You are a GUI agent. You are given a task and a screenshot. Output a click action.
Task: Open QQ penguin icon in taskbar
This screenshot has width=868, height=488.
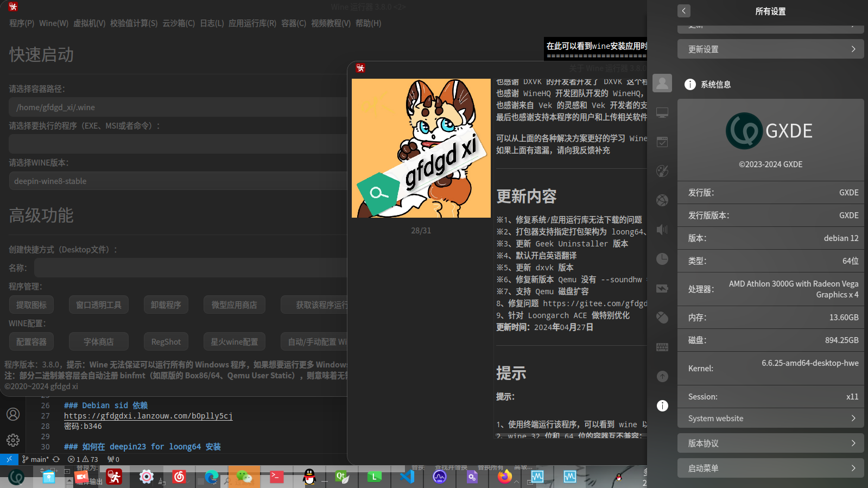coord(309,477)
